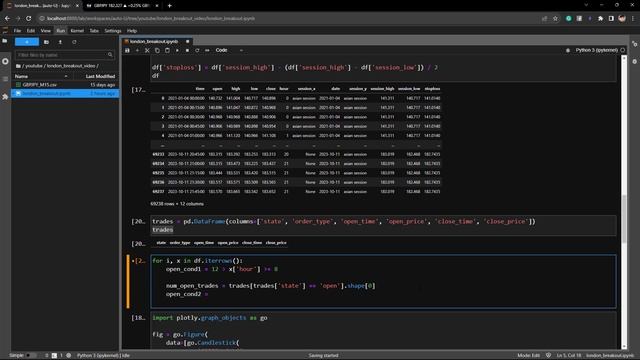The image size is (640, 360).
Task: Open the browser profile avatar
Action: click(622, 18)
